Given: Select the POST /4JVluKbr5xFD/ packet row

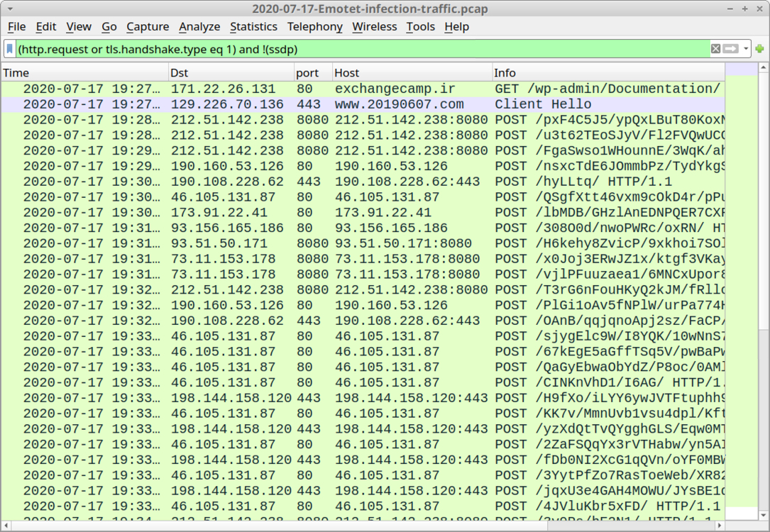Looking at the screenshot, I should point(363,506).
